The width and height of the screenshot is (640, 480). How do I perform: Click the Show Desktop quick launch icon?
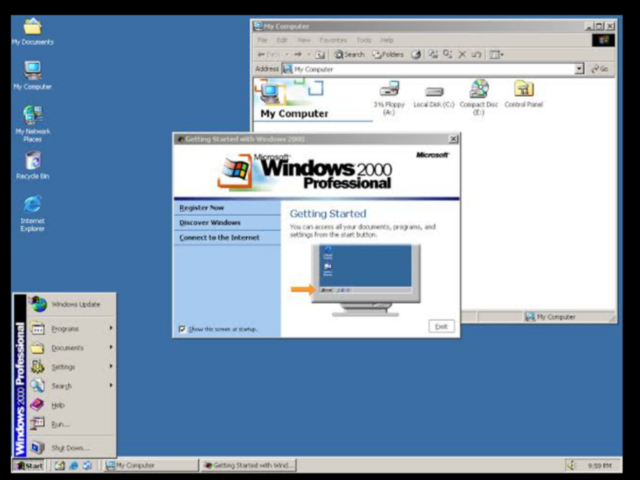point(60,465)
